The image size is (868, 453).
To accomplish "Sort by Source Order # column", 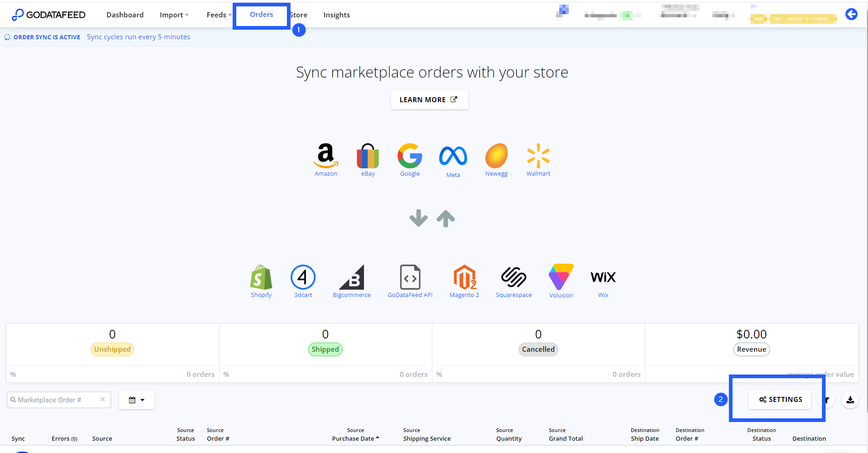I will coord(218,435).
